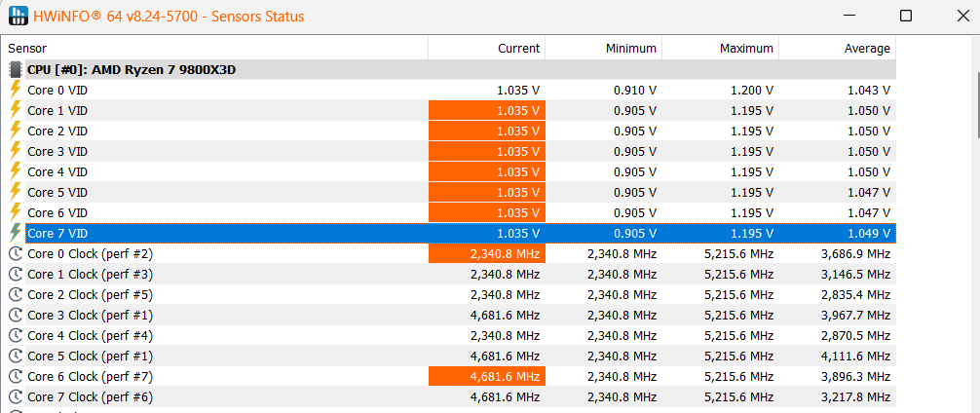This screenshot has width=980, height=413.
Task: Click the orange Current value of Core 0 Clock
Action: click(487, 253)
